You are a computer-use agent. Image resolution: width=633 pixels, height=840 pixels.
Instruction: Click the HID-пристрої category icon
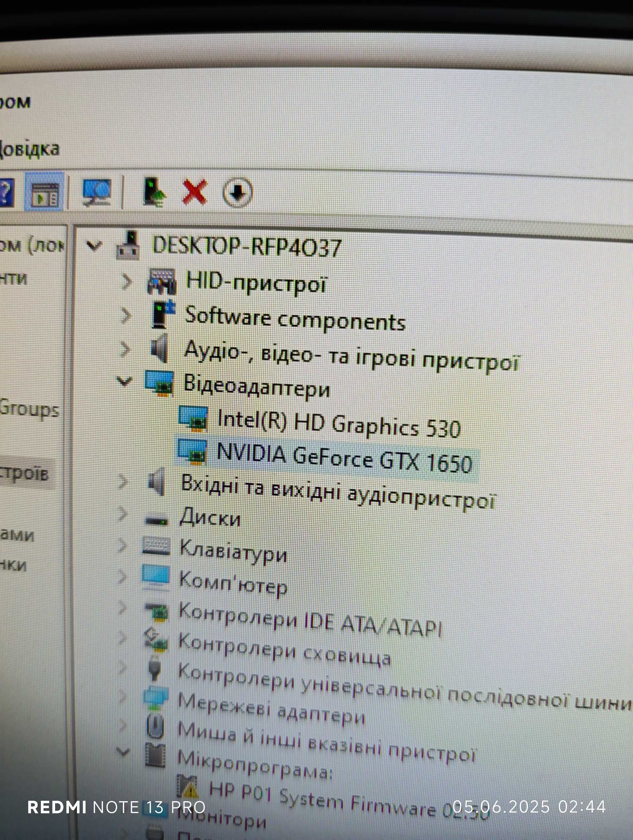[161, 281]
